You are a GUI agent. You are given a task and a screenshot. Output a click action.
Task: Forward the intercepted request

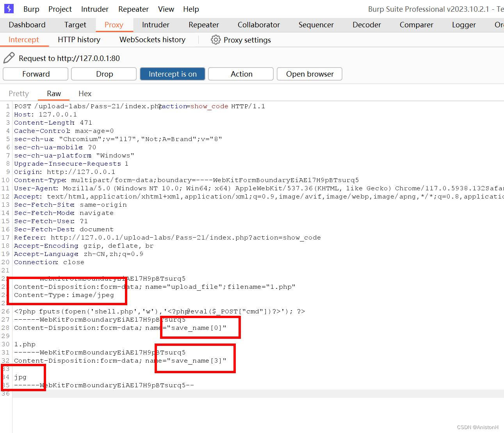36,74
